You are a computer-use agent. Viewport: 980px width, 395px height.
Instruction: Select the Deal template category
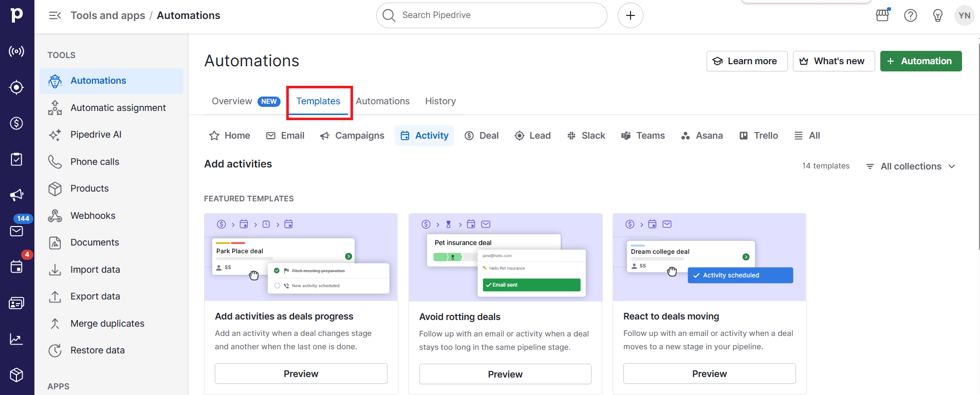pyautogui.click(x=482, y=136)
